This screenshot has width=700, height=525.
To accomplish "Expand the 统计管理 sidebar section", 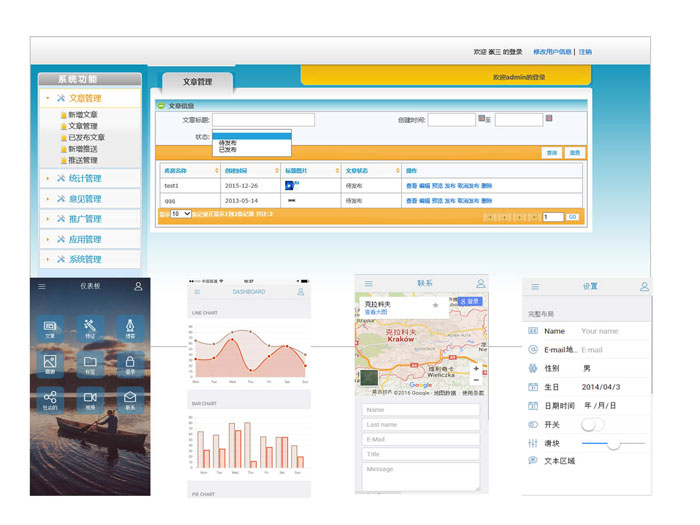I will pyautogui.click(x=90, y=179).
